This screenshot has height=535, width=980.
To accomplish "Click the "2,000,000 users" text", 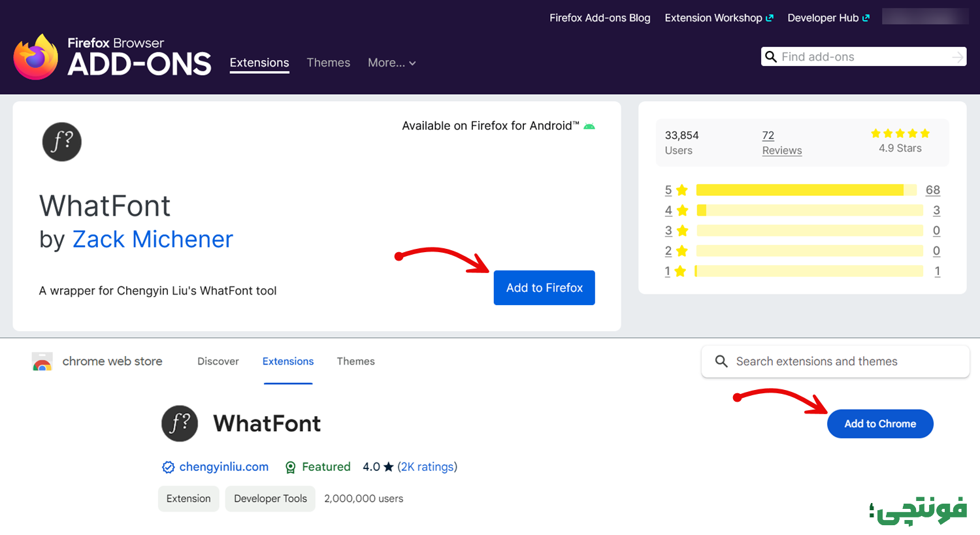I will [x=364, y=498].
